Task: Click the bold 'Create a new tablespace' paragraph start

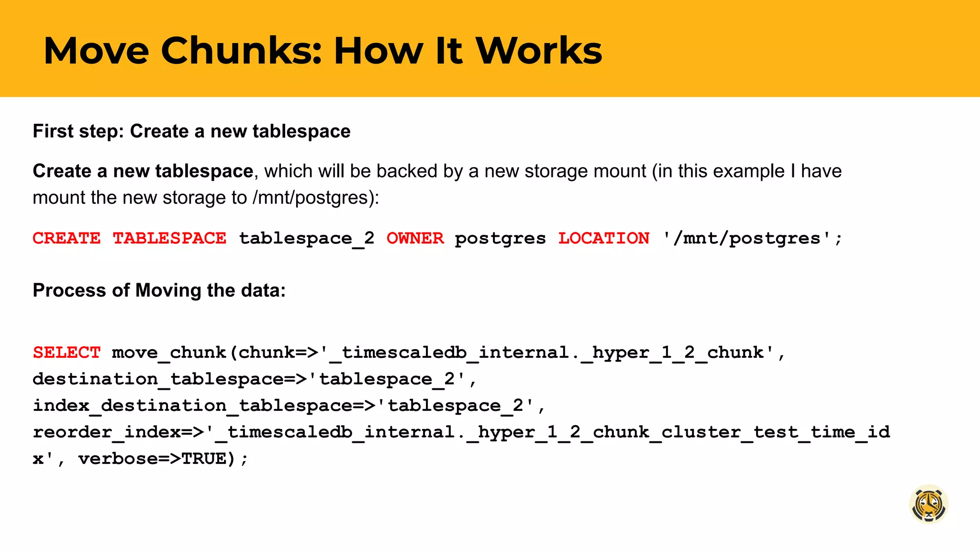Action: pyautogui.click(x=143, y=171)
